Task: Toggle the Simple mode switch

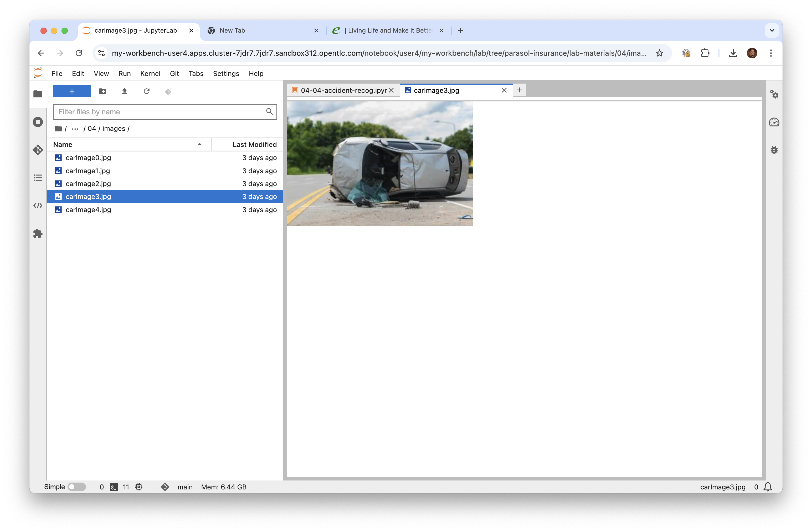Action: click(76, 487)
